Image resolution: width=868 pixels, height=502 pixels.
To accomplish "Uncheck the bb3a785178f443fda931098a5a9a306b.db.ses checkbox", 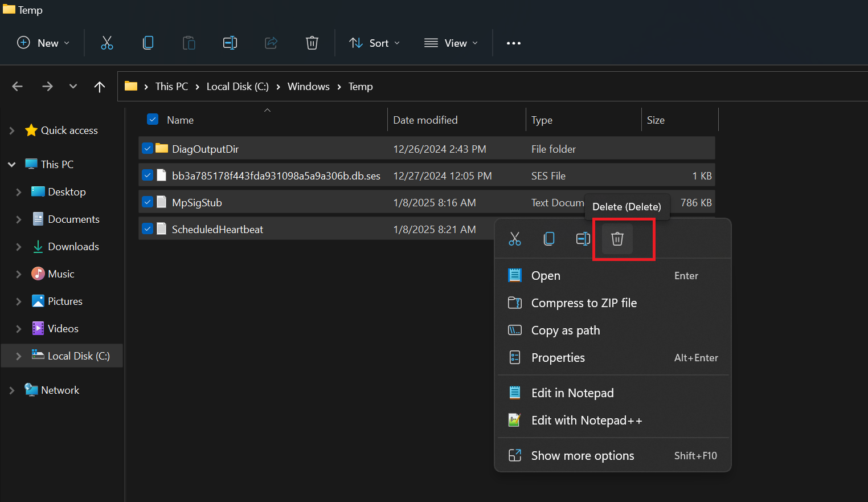I will point(148,175).
